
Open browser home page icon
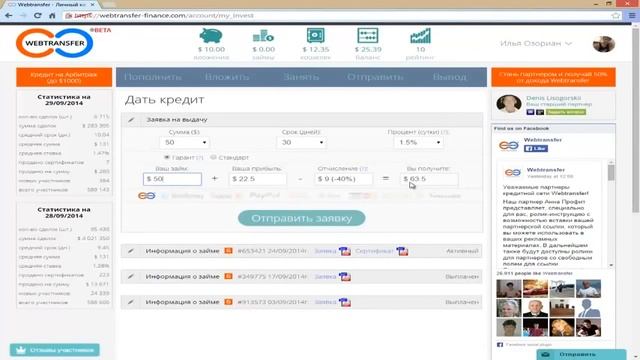coord(52,16)
